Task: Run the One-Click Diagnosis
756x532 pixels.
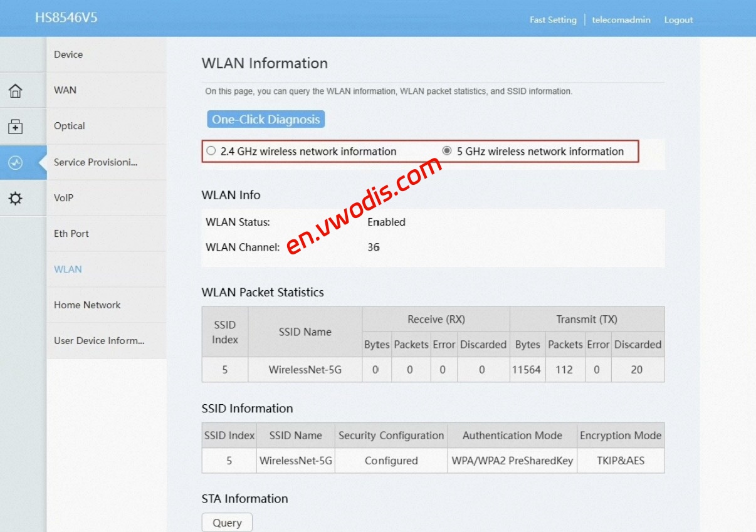Action: tap(265, 119)
